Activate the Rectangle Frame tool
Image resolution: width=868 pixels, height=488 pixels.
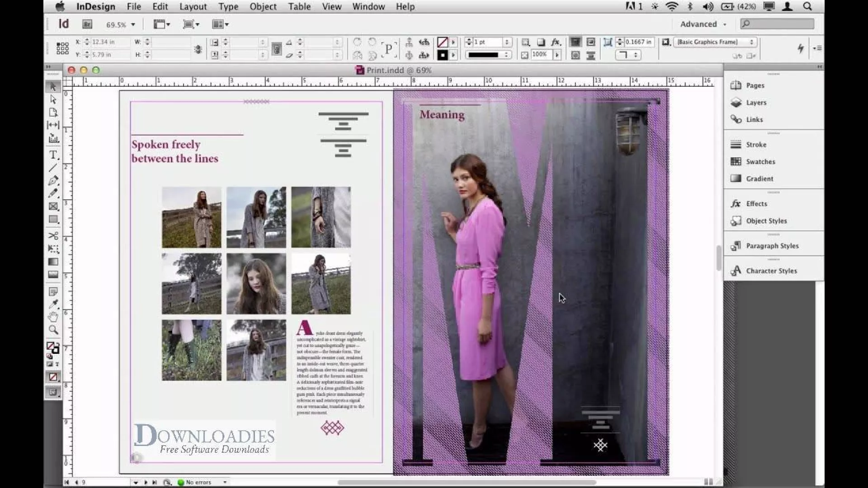[x=53, y=206]
